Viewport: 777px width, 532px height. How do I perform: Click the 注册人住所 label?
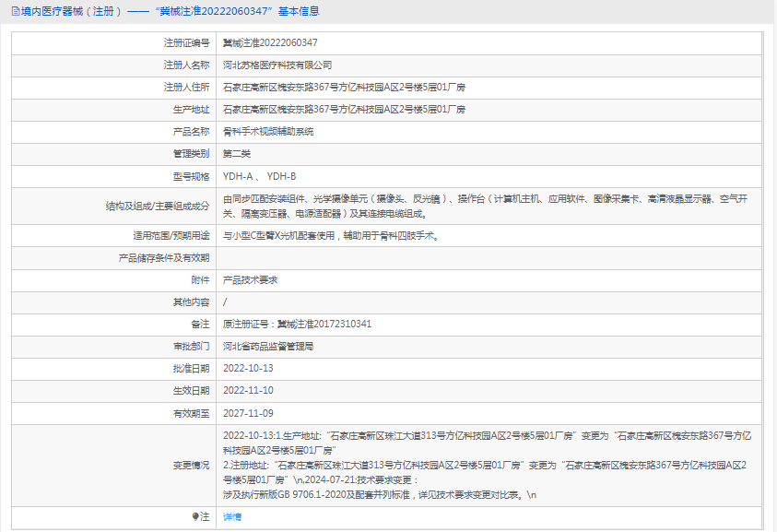click(186, 88)
